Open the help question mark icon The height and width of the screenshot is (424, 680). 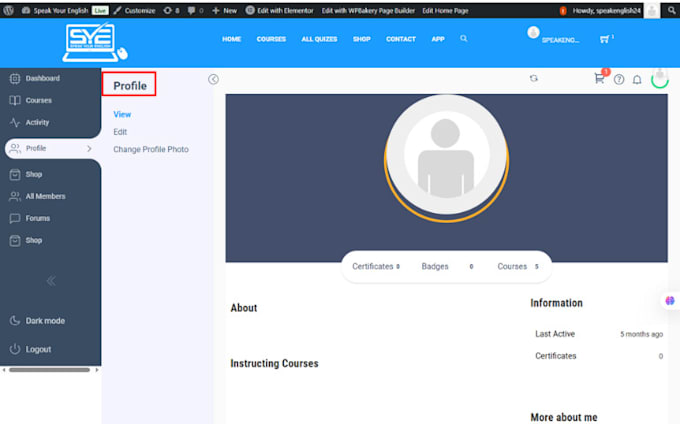[619, 79]
